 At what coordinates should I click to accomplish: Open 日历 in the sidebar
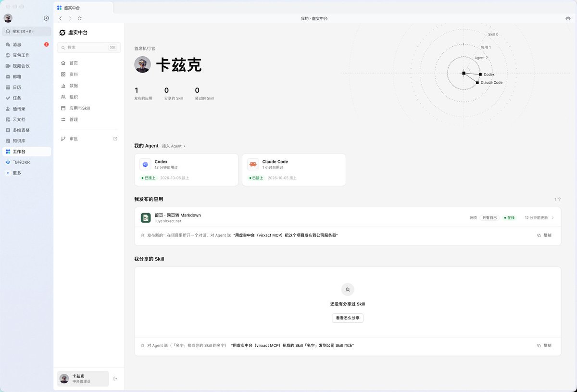pos(26,88)
